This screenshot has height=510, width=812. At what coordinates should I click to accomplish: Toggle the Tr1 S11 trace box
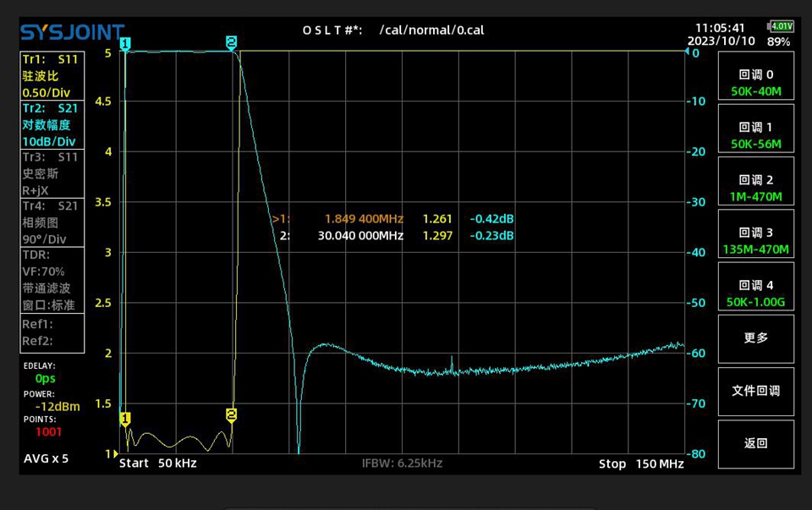coord(52,76)
